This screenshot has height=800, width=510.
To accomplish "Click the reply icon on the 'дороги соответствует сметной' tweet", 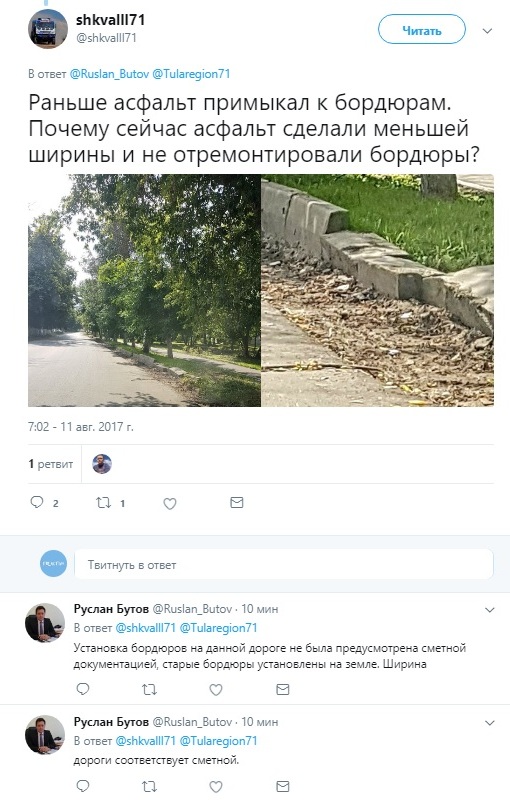I will click(83, 786).
